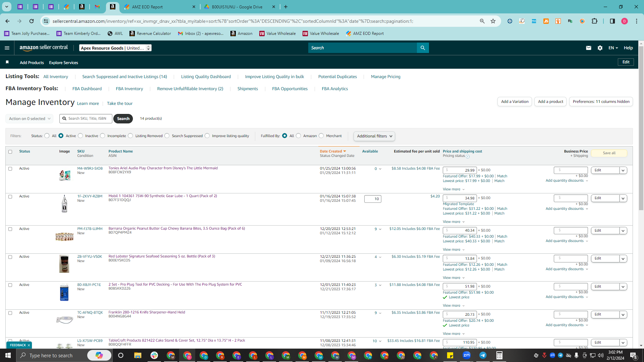Open the tab search dropdown in Chrome
This screenshot has height=362, width=644.
click(x=6, y=7)
